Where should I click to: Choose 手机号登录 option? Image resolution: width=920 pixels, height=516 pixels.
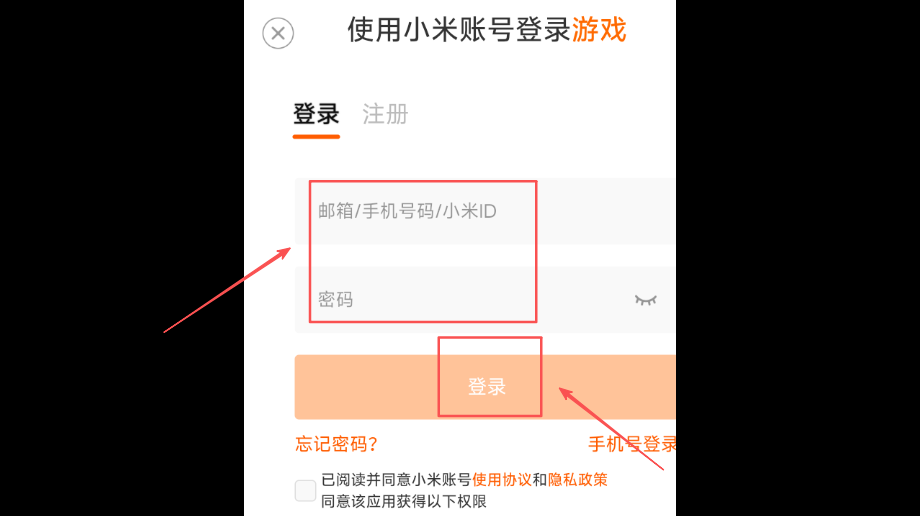pyautogui.click(x=632, y=444)
